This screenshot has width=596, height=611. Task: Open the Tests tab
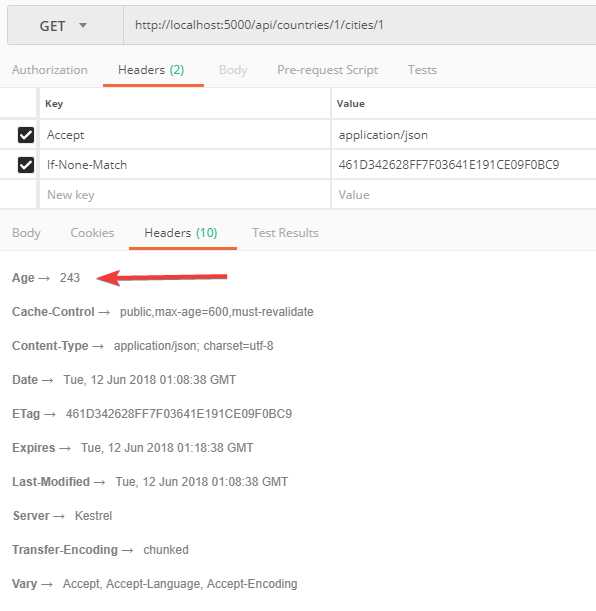click(422, 70)
